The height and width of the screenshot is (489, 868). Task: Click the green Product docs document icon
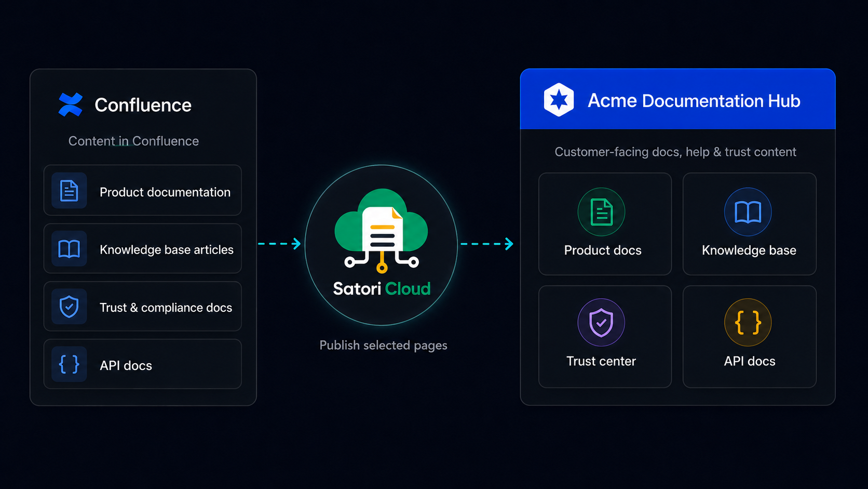point(601,212)
